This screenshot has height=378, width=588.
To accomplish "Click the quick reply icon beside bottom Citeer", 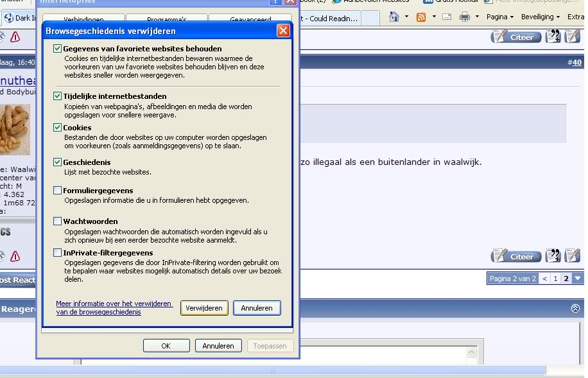I will click(573, 256).
